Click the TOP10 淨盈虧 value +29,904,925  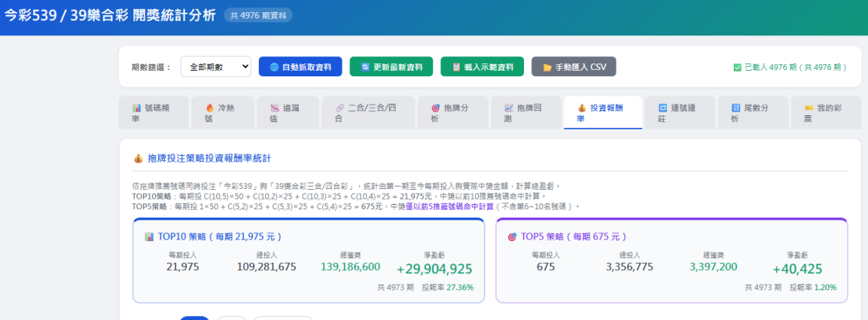[x=435, y=269]
